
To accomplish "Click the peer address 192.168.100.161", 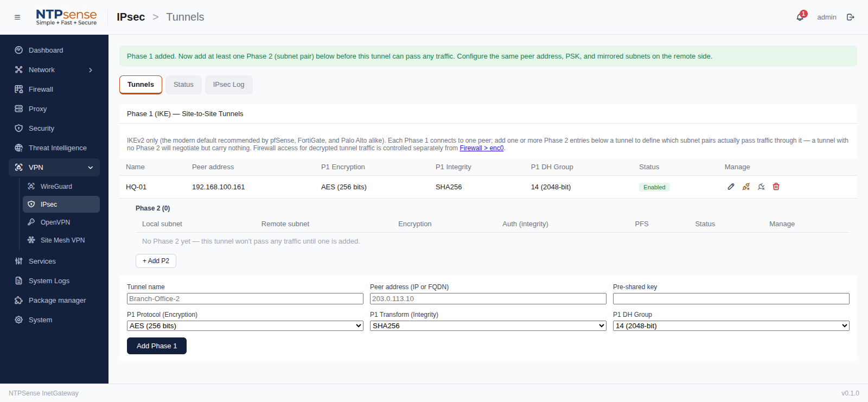I will 218,187.
